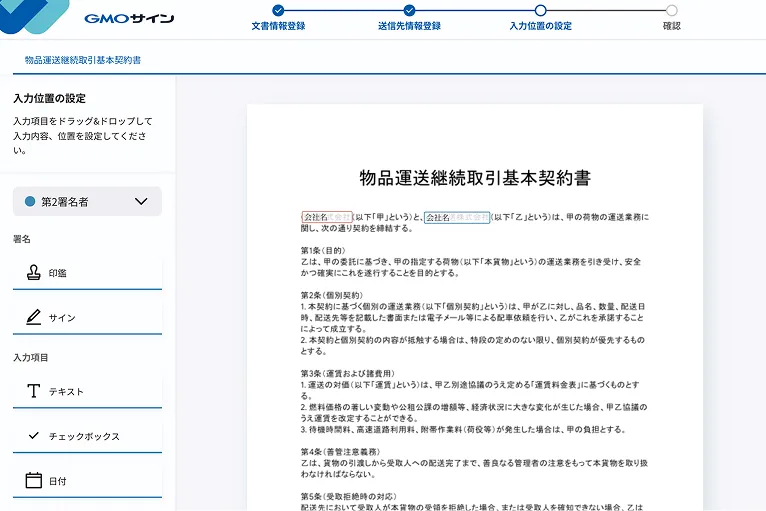Click the 第4条（善管注意義務） heading
The width and height of the screenshot is (766, 511).
[x=340, y=452]
